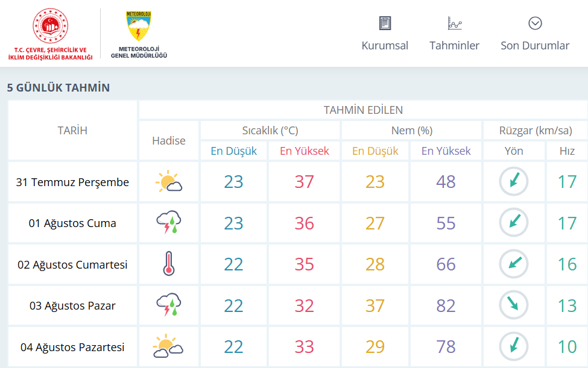Screen dimensions: 588x368
Task: Click the thunderstorm icon for 03 Ağustos Pazar
Action: 169,305
